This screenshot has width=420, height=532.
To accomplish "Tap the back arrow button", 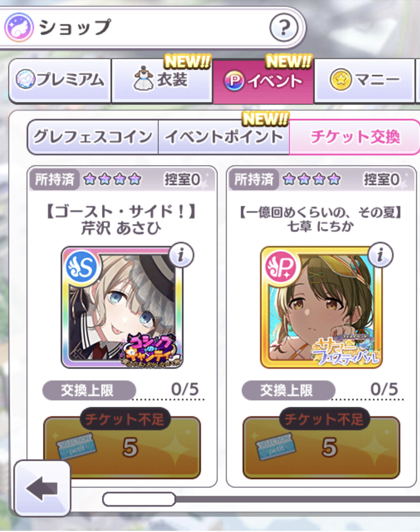I will pyautogui.click(x=42, y=488).
